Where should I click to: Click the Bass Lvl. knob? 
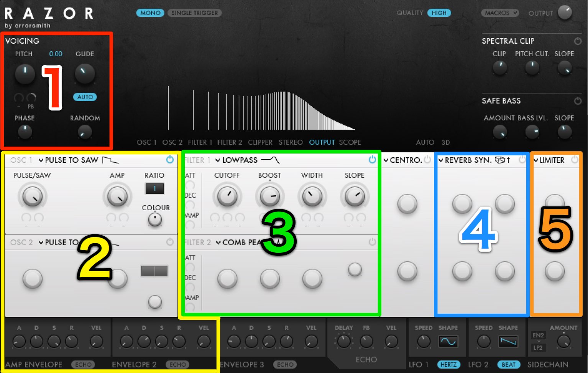coord(532,132)
